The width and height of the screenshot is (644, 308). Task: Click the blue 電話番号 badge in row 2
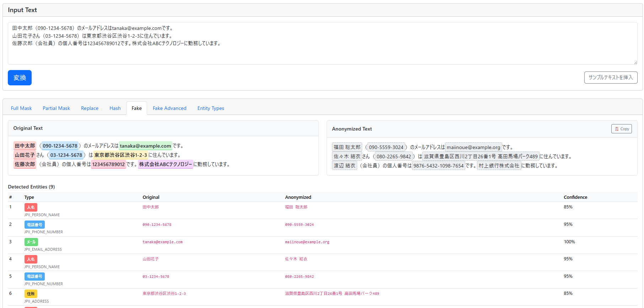pos(34,225)
